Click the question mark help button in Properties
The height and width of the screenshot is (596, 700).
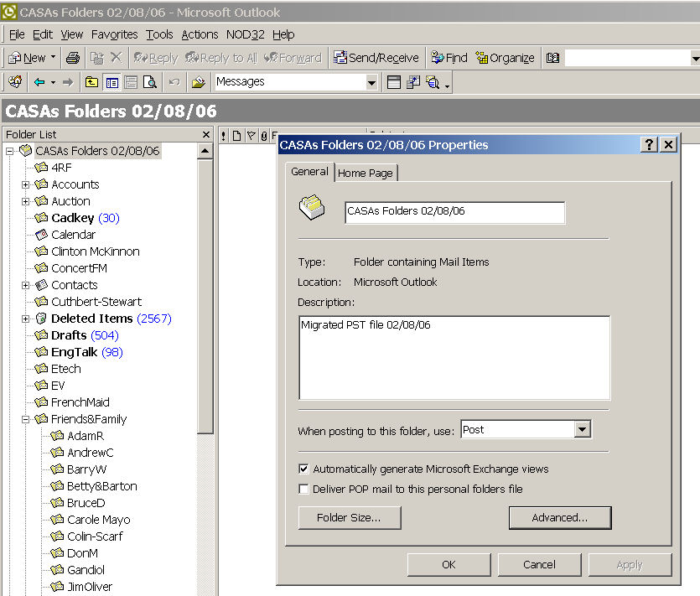pyautogui.click(x=649, y=145)
